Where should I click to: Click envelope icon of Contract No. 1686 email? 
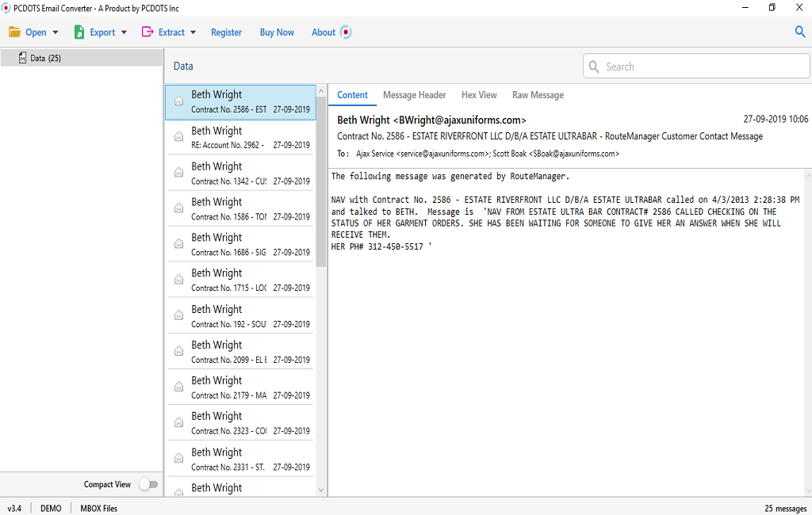click(x=178, y=244)
